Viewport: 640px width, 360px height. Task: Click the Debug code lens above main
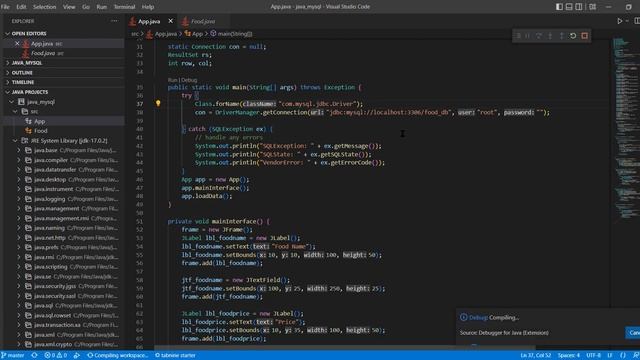[189, 80]
